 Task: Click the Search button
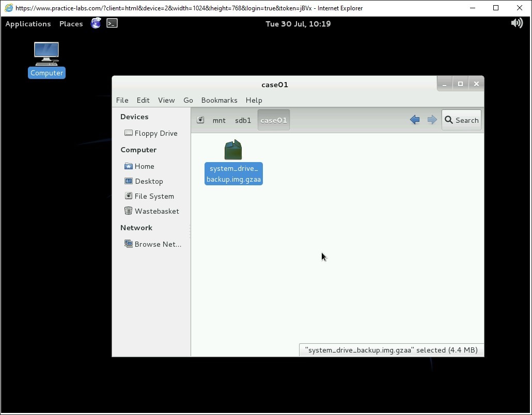[461, 120]
